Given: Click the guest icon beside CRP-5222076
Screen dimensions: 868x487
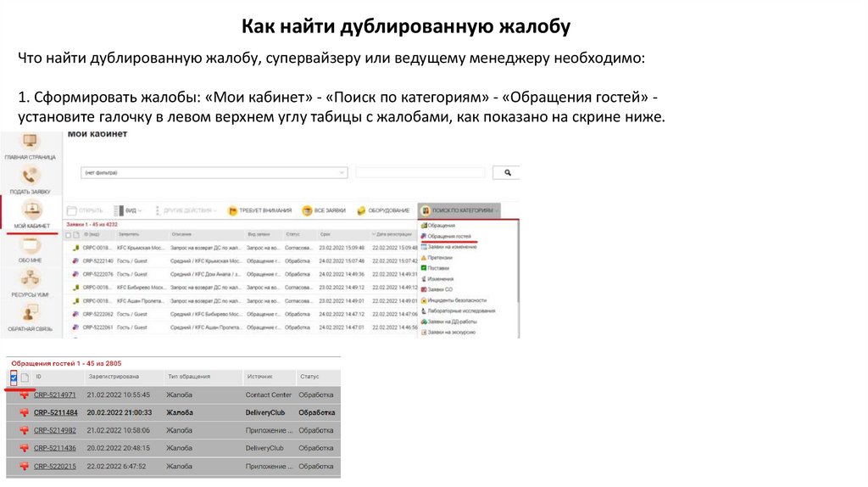Looking at the screenshot, I should (x=75, y=274).
